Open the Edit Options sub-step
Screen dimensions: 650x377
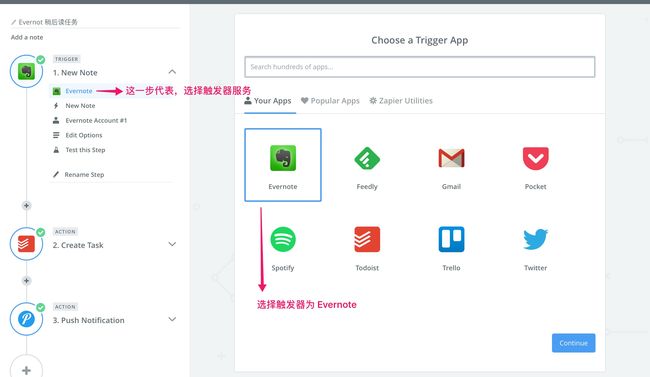pyautogui.click(x=84, y=135)
